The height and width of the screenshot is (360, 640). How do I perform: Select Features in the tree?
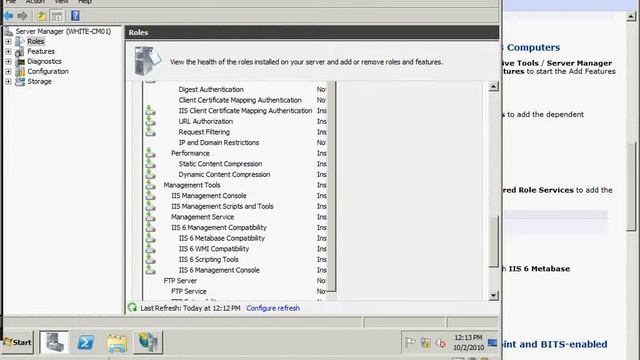click(x=41, y=51)
